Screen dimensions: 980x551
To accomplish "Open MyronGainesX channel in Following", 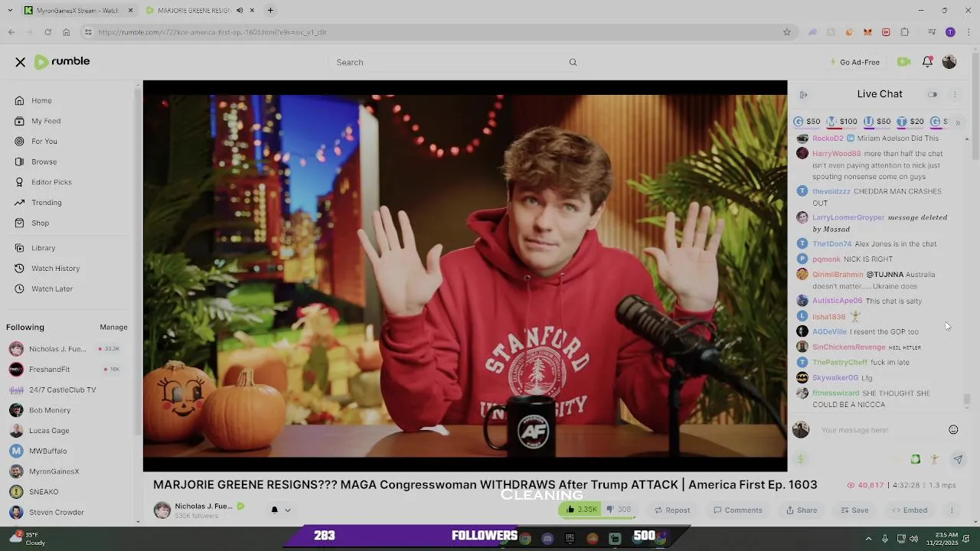I will pos(54,471).
